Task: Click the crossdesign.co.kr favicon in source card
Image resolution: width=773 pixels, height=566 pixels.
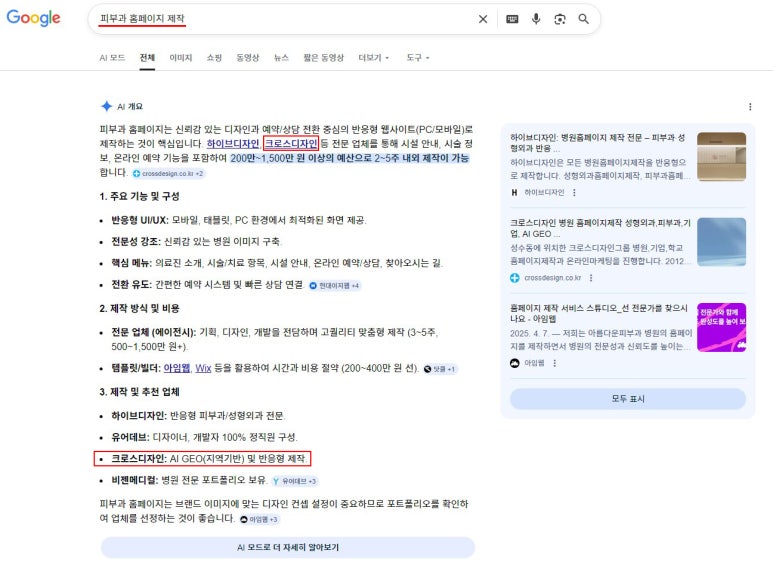Action: [515, 278]
